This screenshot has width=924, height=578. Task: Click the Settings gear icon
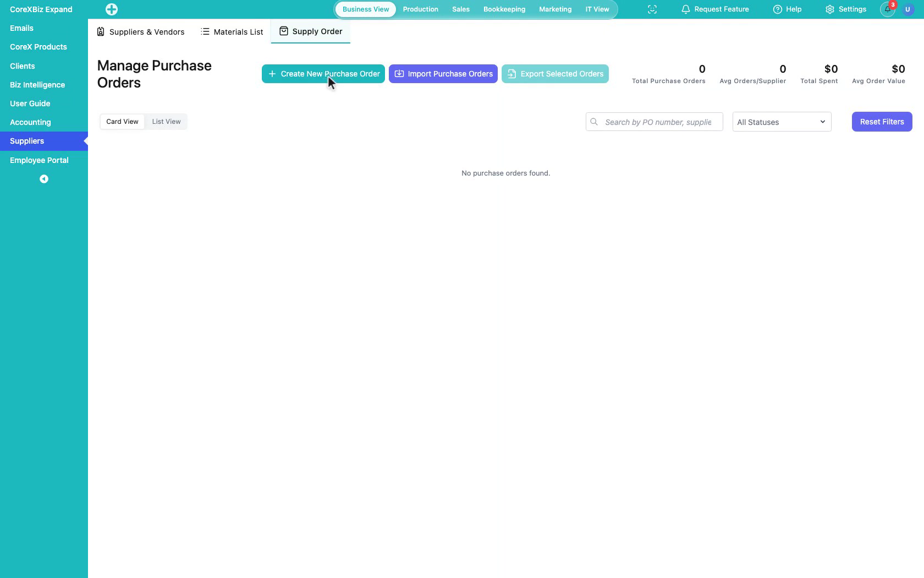pos(830,9)
